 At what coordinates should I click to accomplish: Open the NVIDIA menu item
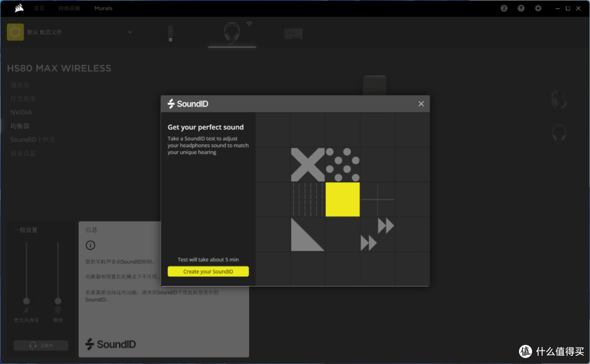21,112
